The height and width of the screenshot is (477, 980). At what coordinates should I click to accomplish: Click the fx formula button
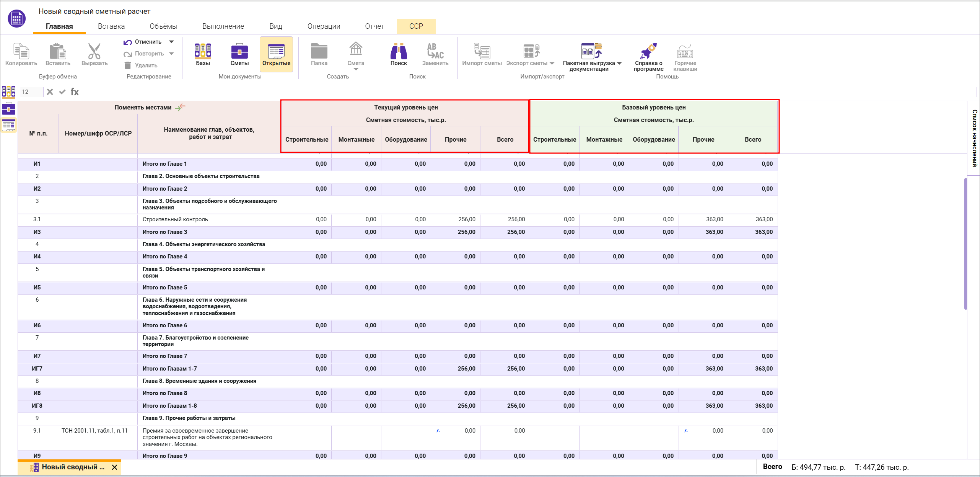click(x=75, y=92)
